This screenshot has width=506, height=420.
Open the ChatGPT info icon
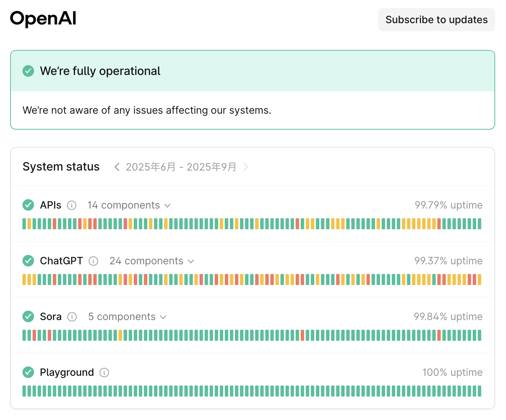[93, 261]
